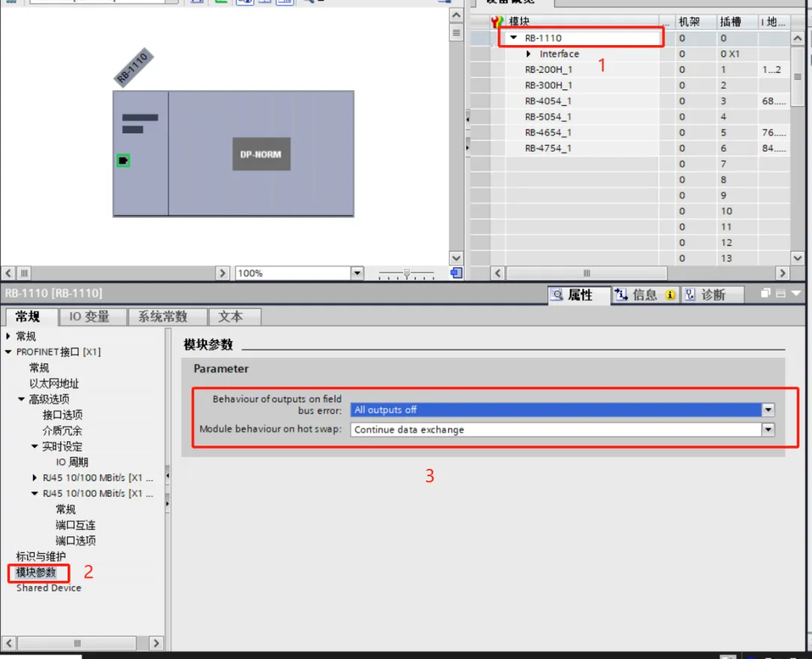
Task: Click the module column header icon
Action: tap(496, 22)
